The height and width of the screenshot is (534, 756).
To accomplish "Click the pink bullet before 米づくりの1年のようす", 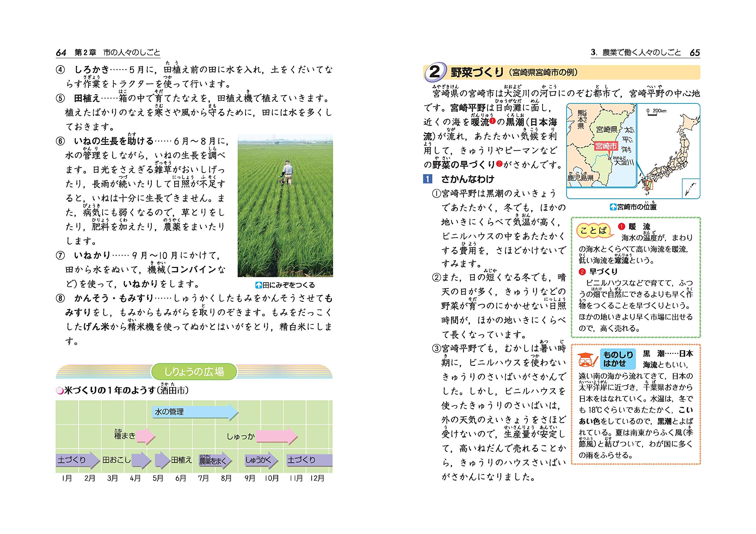I will click(60, 391).
